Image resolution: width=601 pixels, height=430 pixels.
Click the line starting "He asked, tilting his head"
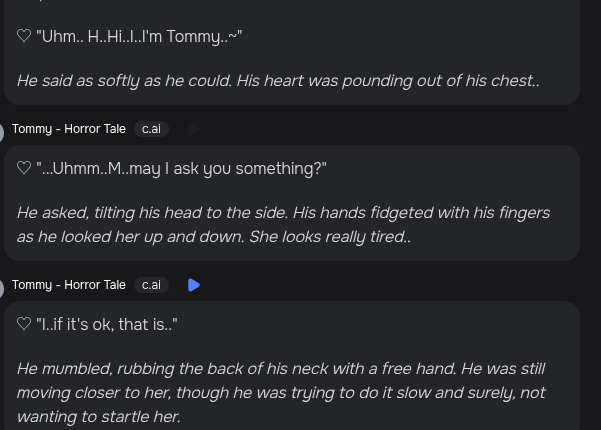284,213
